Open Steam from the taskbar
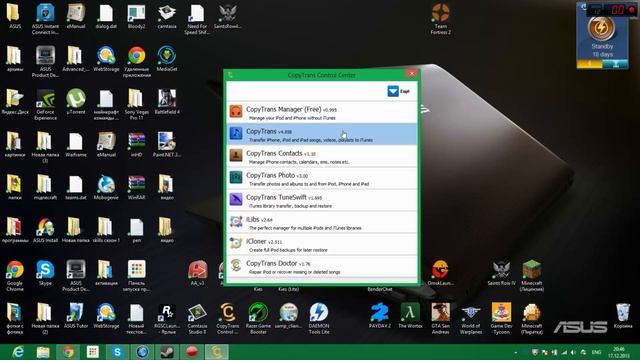This screenshot has height=360, width=640. 167,352
